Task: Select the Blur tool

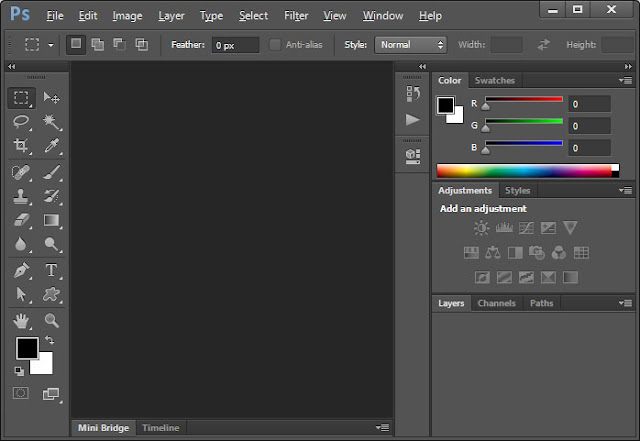Action: (x=21, y=244)
